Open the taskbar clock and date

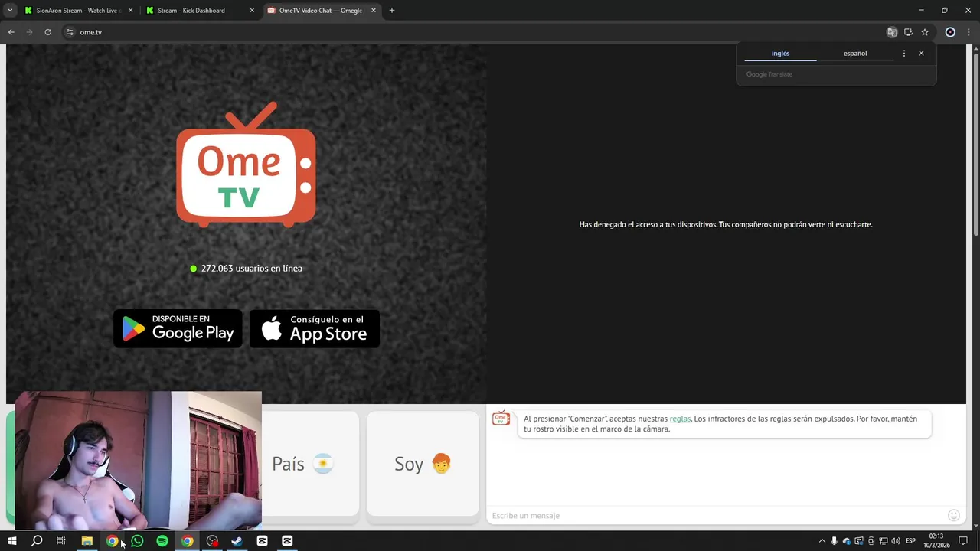[936, 541]
